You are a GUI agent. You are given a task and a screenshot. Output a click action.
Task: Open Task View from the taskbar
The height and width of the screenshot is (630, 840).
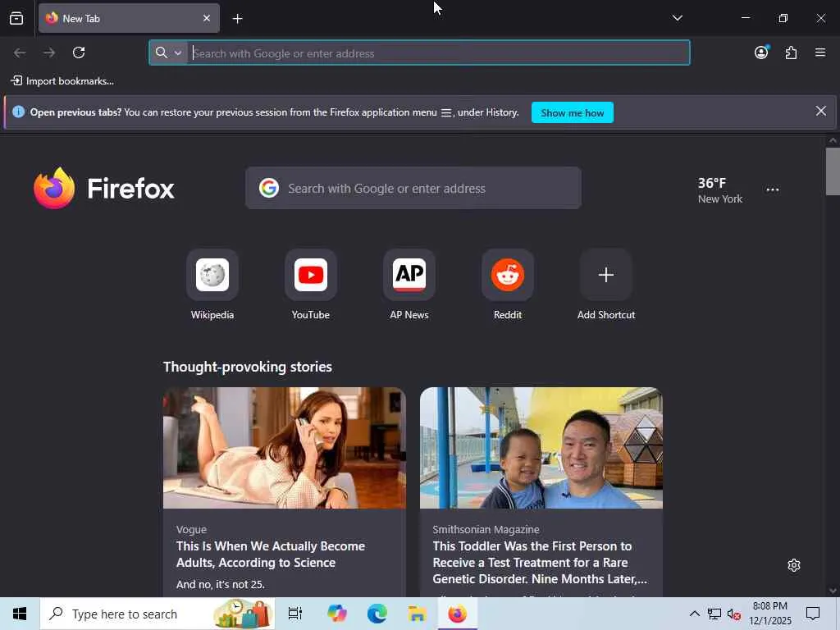click(295, 614)
